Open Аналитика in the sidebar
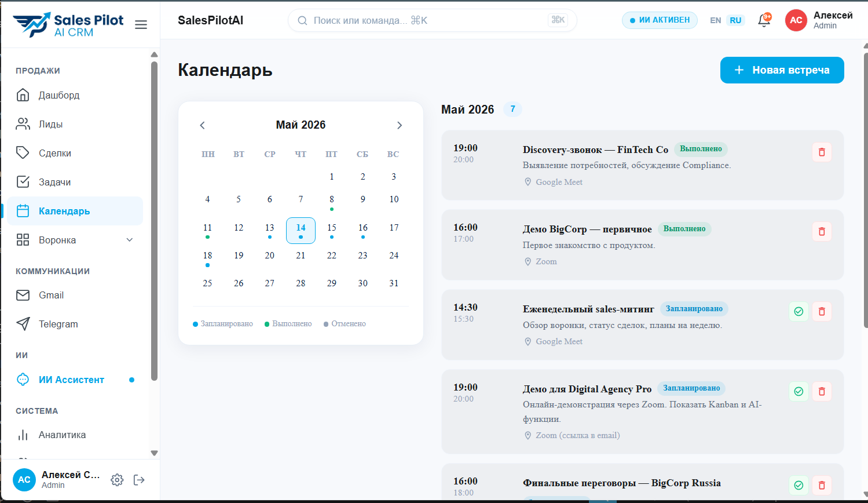Screen dimensions: 868x503 (75, 435)
